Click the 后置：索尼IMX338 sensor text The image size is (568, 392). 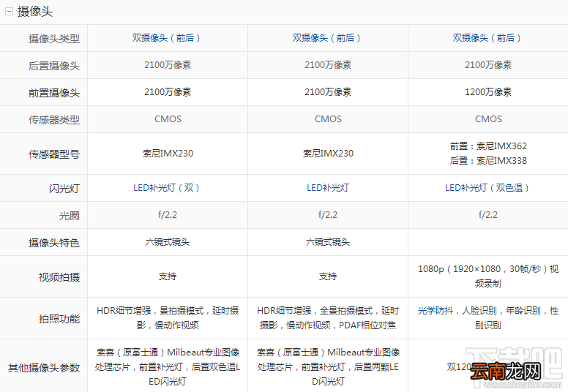click(x=488, y=161)
